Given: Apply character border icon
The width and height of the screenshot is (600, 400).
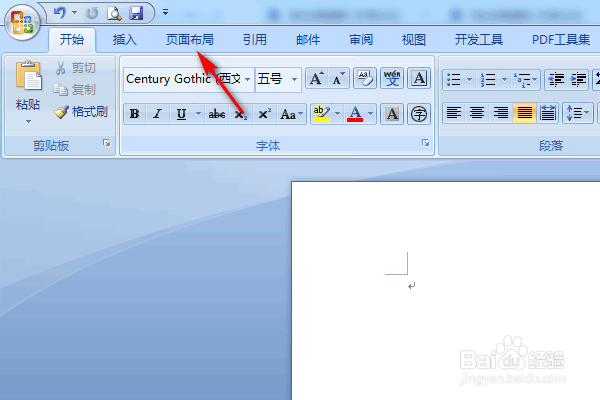Looking at the screenshot, I should pos(419,78).
